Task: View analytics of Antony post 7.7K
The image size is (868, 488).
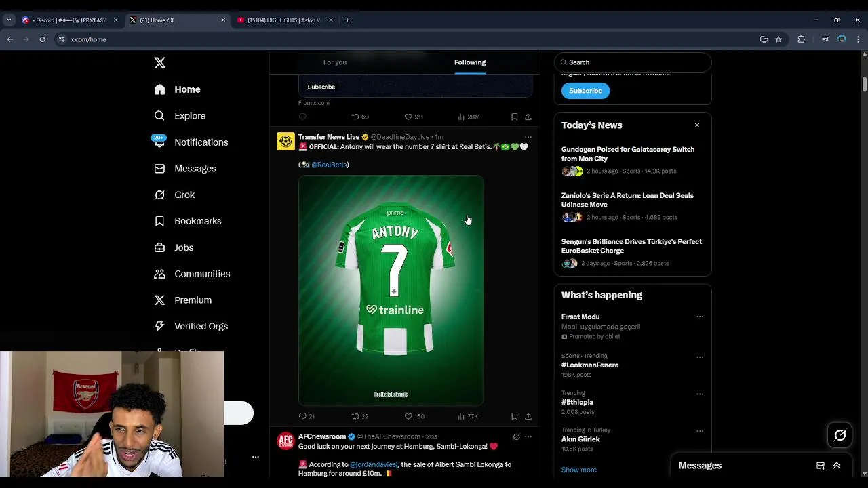Action: (468, 416)
